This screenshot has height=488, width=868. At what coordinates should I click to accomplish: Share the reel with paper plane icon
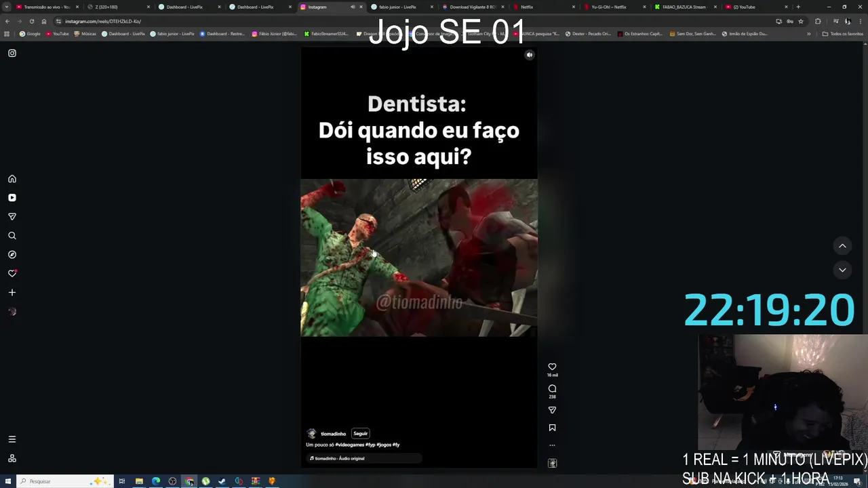(552, 410)
